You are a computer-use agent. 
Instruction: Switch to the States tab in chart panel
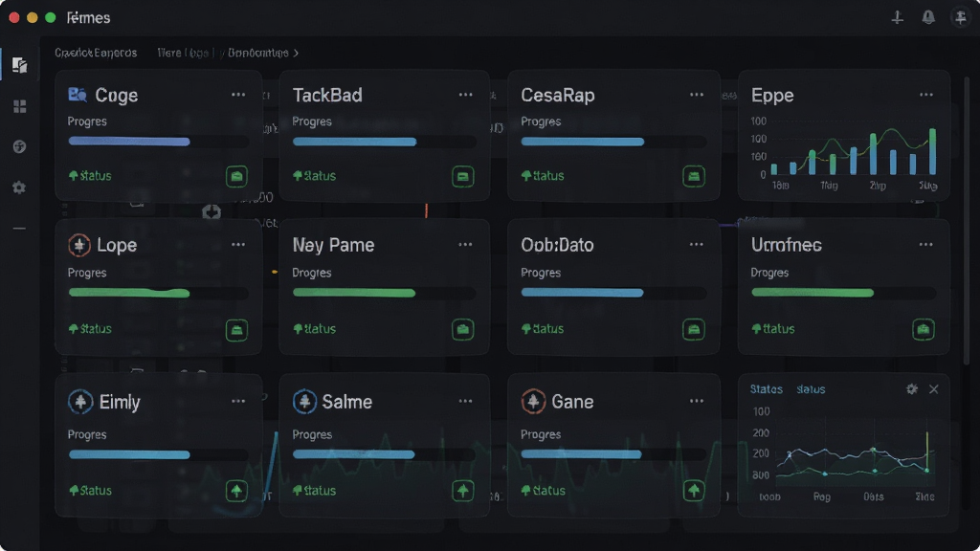click(x=767, y=389)
